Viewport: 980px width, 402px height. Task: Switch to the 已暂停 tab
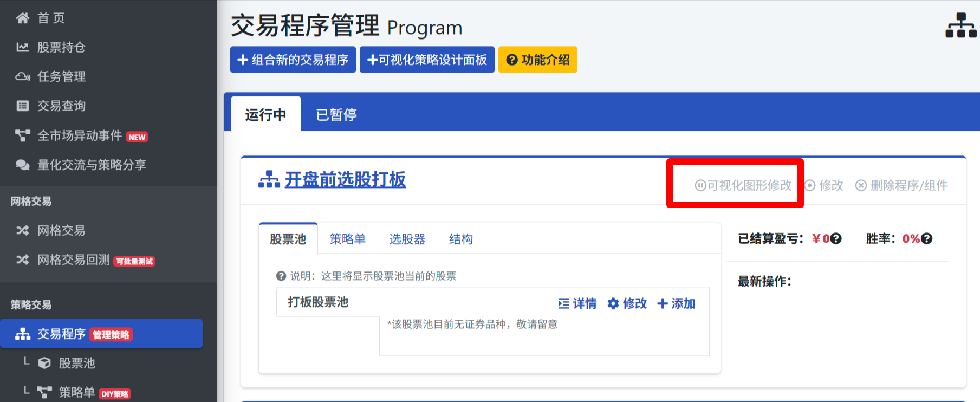pos(336,115)
